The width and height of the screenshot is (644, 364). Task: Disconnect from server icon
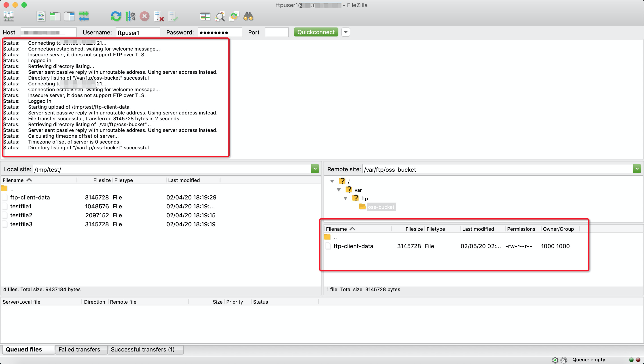pos(159,17)
